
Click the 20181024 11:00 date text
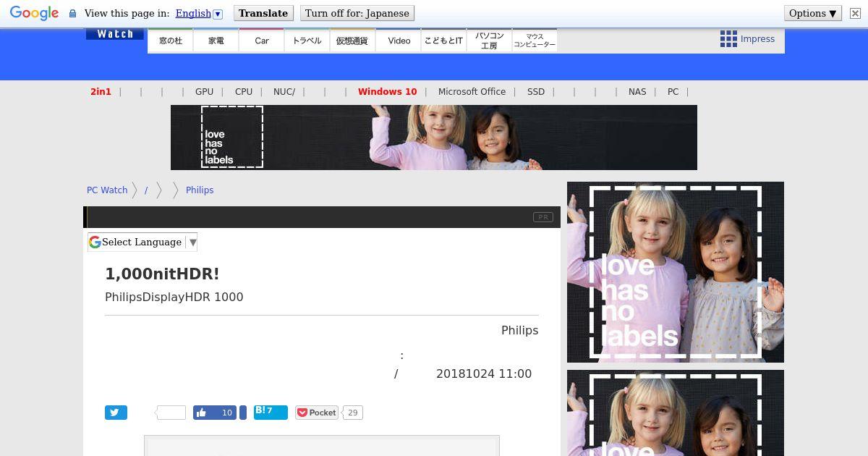click(x=484, y=373)
